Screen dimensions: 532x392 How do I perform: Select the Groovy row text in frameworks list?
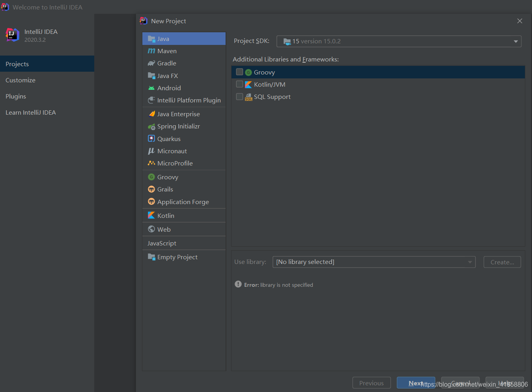[x=264, y=72]
